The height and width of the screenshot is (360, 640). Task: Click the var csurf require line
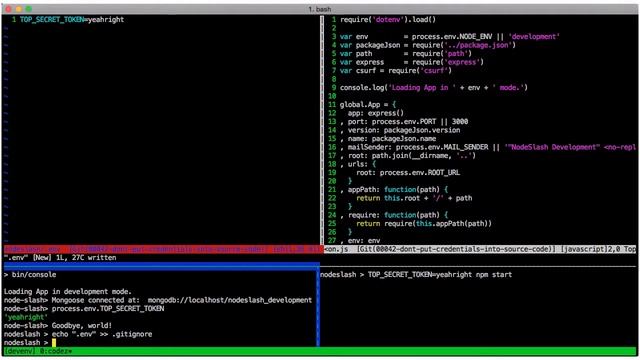tap(396, 71)
